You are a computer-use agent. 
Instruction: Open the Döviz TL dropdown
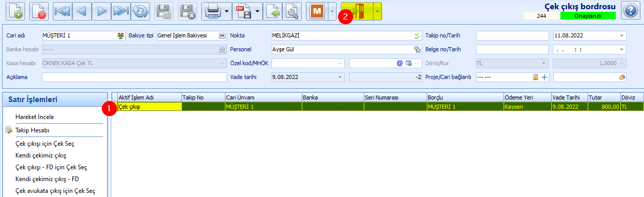click(544, 63)
